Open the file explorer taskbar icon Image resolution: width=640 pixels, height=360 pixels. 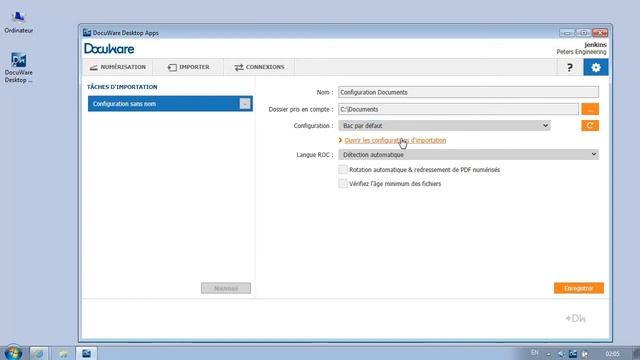(x=63, y=353)
